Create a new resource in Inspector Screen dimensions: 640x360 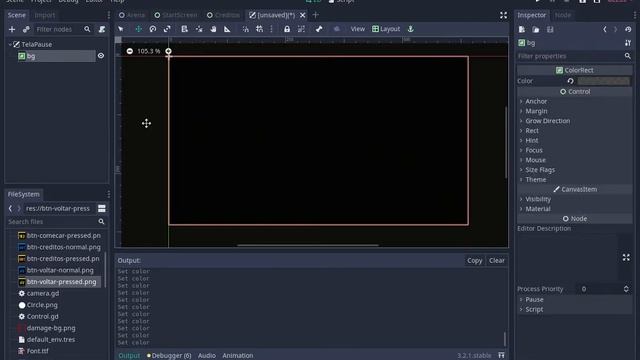[522, 29]
